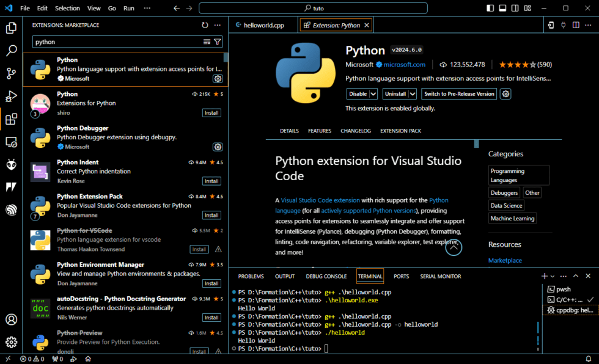Viewport: 599px width, 364px height.
Task: Click the Disable extension button
Action: 358,94
